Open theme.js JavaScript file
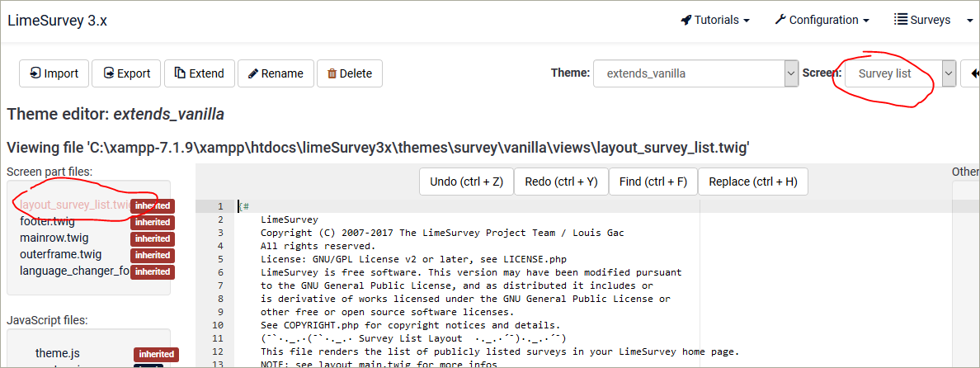Viewport: 980px width, 368px height. pos(57,353)
